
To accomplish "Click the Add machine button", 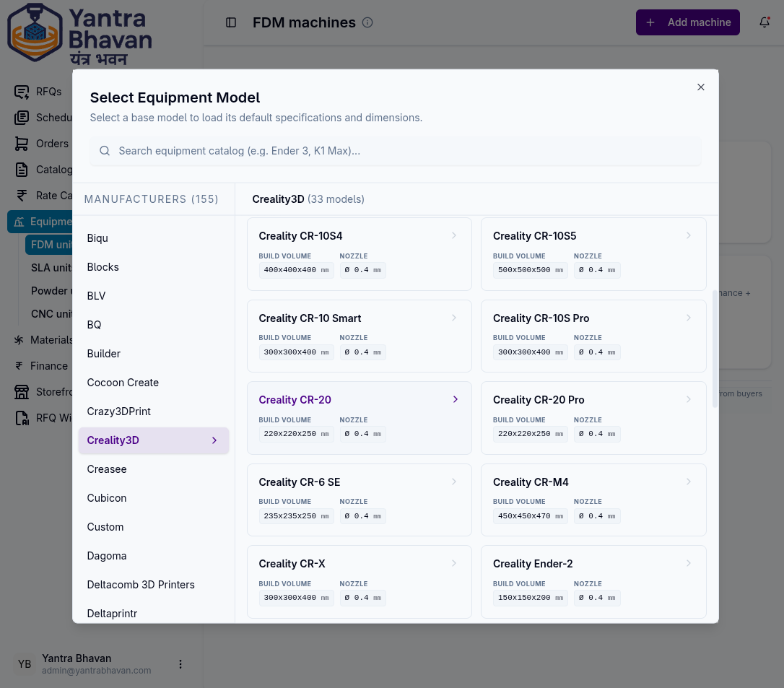I will 687,22.
